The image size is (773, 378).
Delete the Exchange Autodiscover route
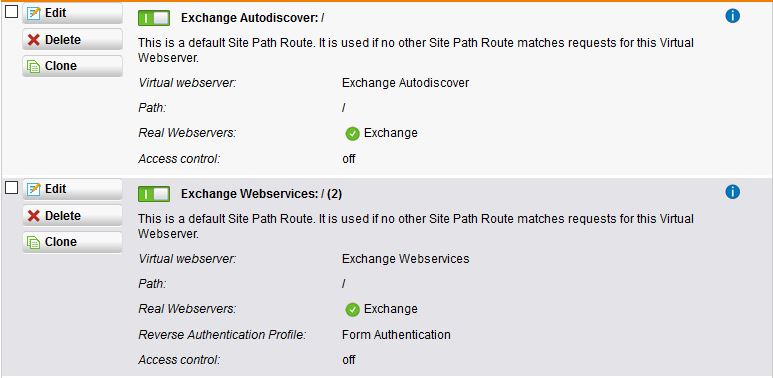coord(72,39)
